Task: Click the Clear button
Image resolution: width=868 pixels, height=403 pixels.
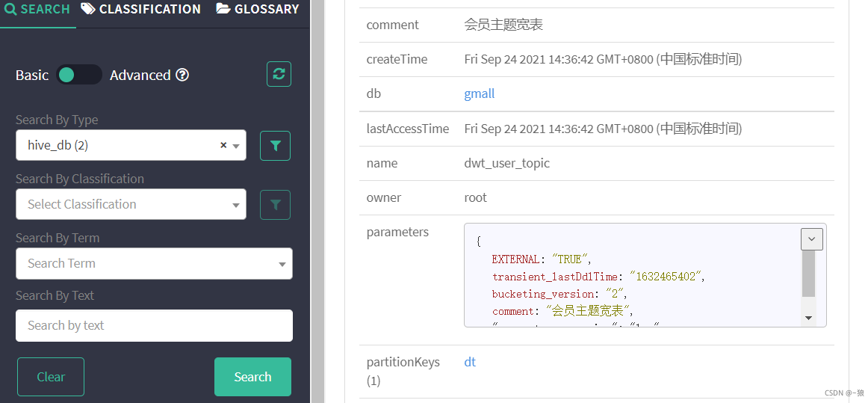Action: [x=51, y=377]
